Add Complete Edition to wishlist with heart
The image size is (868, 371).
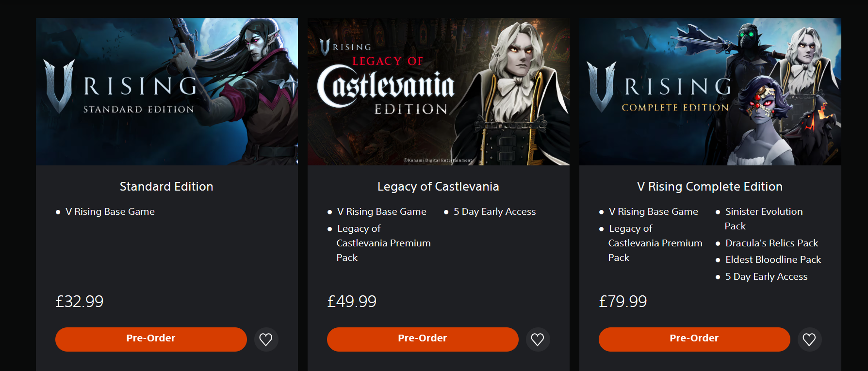pyautogui.click(x=809, y=339)
